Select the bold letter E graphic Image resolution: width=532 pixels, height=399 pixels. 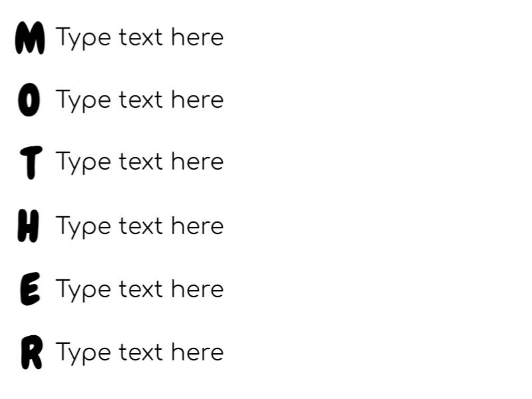coord(30,290)
